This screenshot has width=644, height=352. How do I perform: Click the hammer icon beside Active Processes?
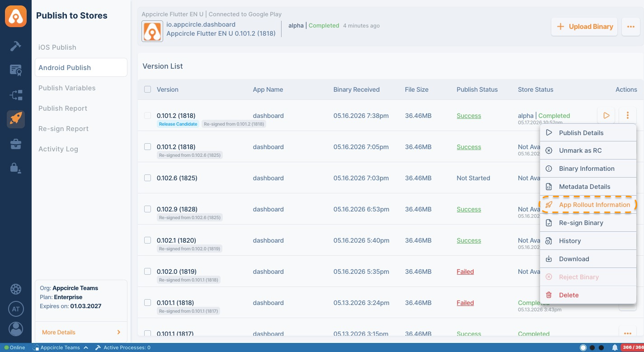[x=98, y=348]
